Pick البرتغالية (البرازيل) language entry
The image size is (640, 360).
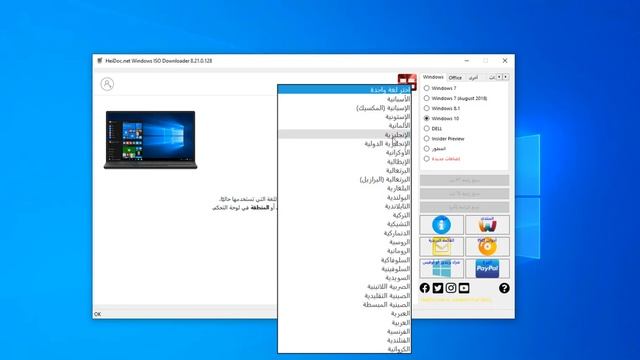344,179
